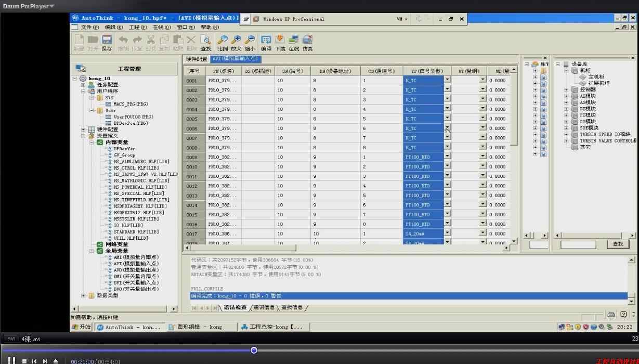The image size is (639, 364).
Task: Click the 开始 Start button
Action: (82, 327)
